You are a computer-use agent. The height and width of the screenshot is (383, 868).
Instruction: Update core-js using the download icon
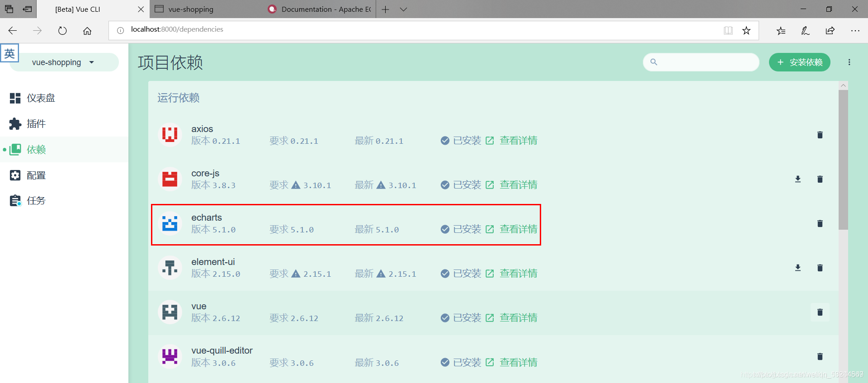click(x=798, y=179)
